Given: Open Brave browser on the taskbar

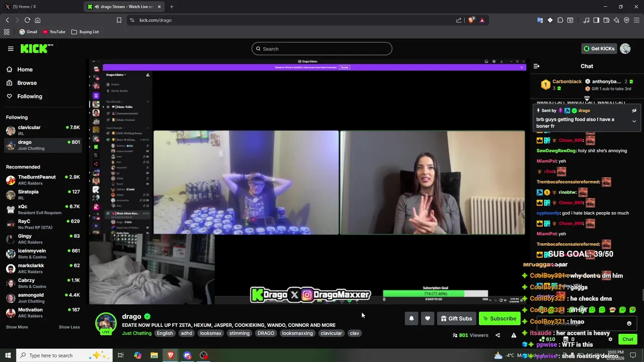Looking at the screenshot, I should (171, 355).
